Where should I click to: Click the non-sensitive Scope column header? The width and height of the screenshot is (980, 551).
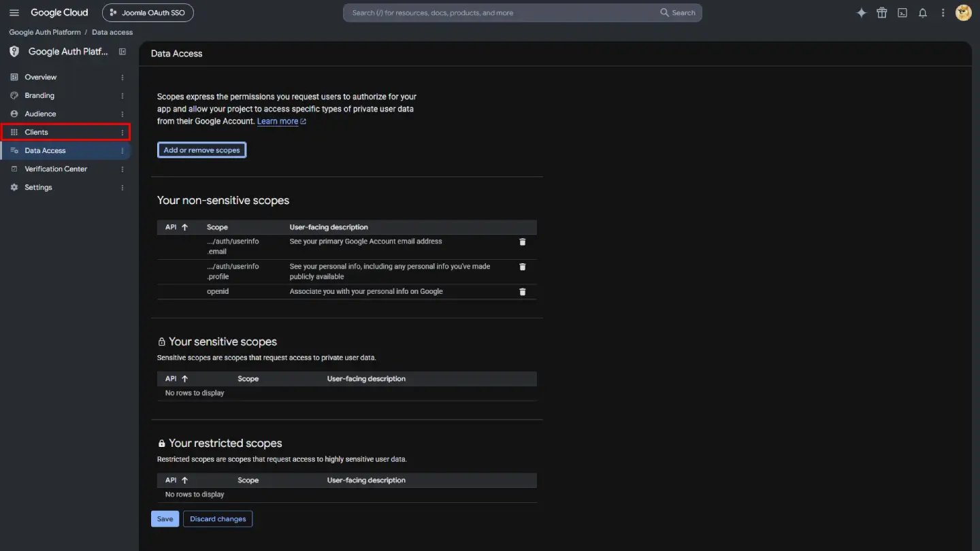(x=217, y=227)
